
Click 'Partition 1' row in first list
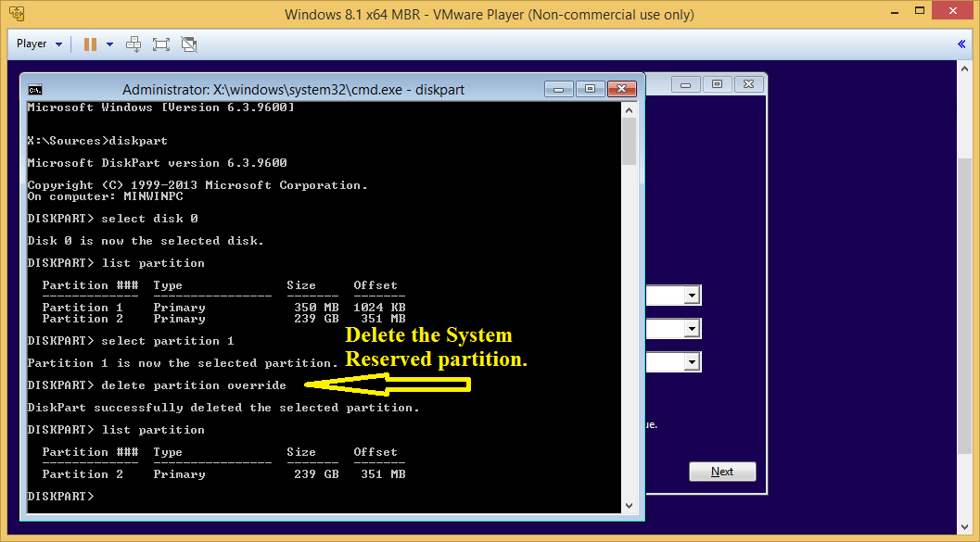(223, 308)
